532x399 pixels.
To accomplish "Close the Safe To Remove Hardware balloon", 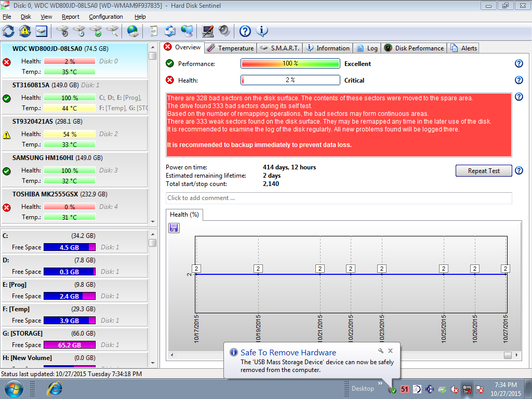I will pos(391,351).
